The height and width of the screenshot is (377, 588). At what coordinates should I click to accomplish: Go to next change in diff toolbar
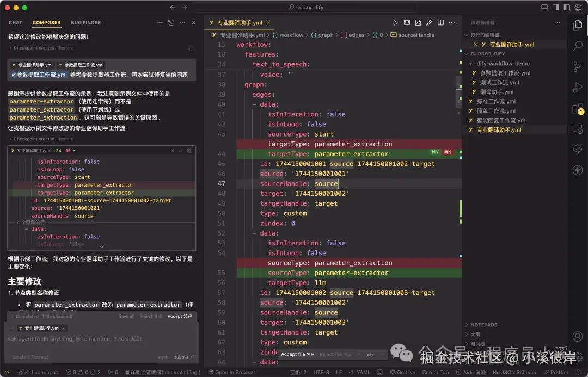tap(382, 354)
